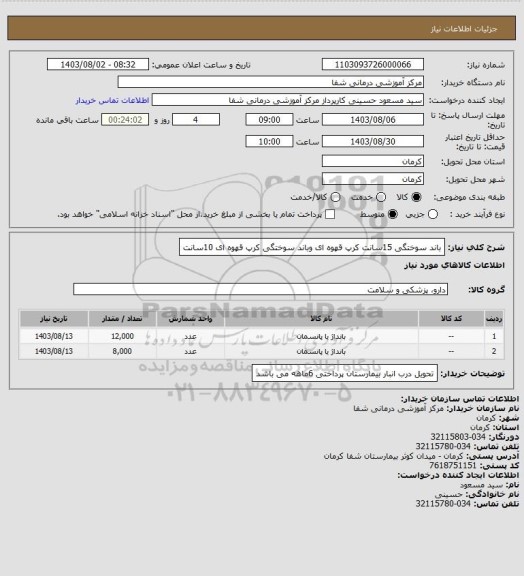Choose the جزیی purchase process option
Image resolution: width=524 pixels, height=576 pixels.
point(433,214)
